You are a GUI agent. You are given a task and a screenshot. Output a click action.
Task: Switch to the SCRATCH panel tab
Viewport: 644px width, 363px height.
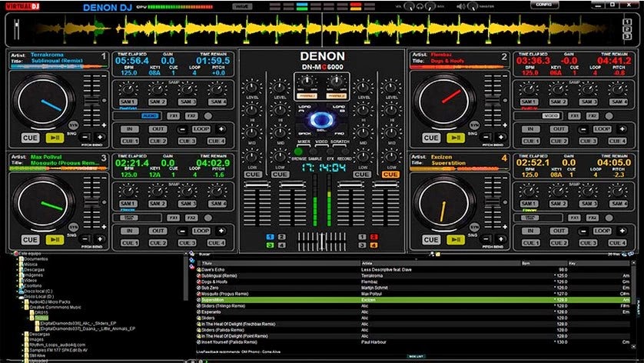coord(340,142)
